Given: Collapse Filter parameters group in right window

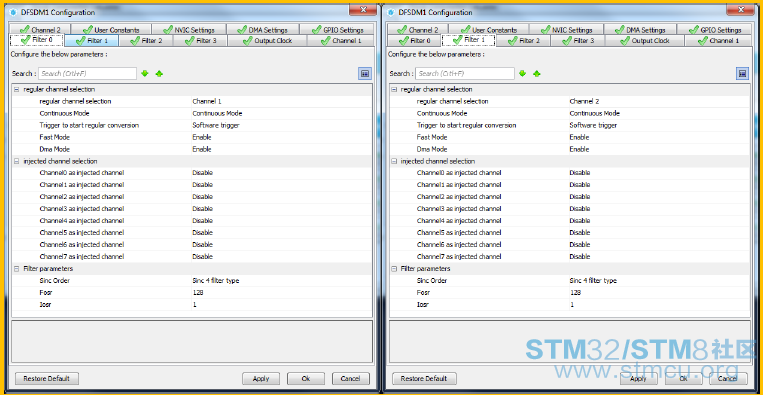Looking at the screenshot, I should click(x=394, y=269).
